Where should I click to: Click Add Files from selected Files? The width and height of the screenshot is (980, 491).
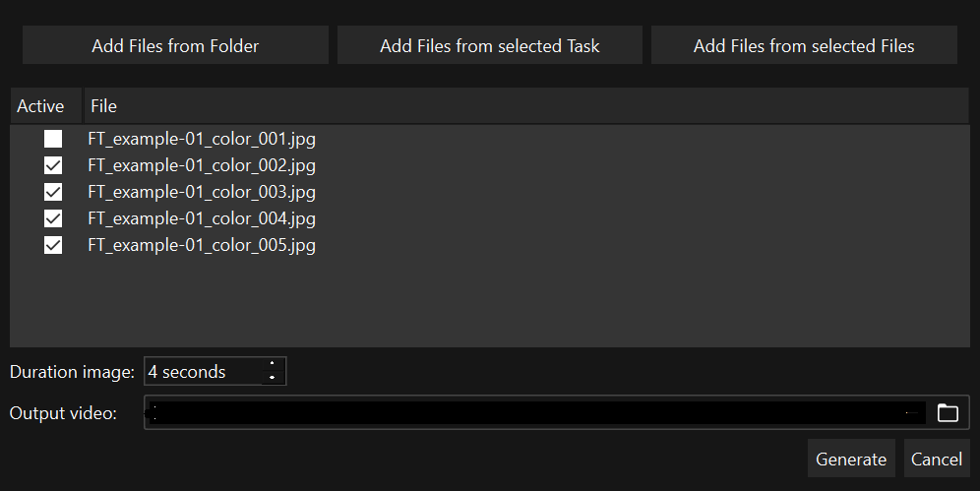click(804, 46)
